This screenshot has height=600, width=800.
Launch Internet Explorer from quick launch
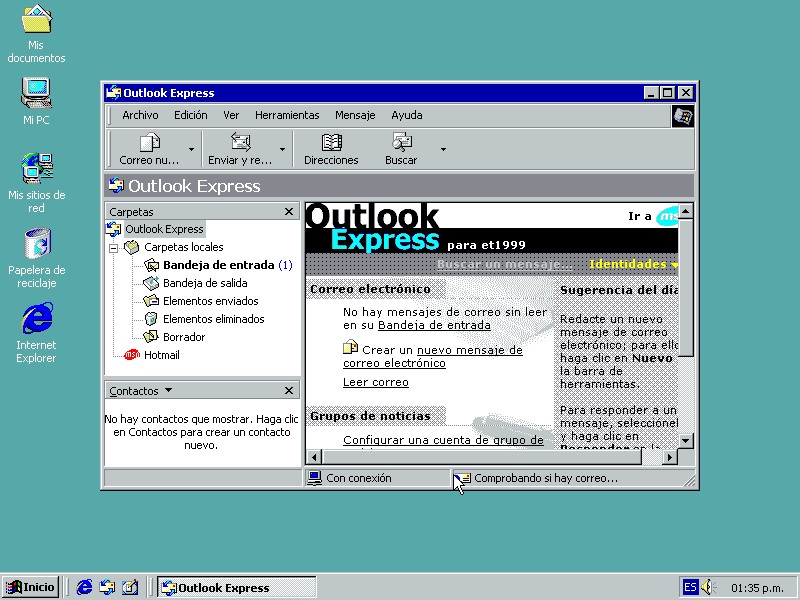(84, 587)
